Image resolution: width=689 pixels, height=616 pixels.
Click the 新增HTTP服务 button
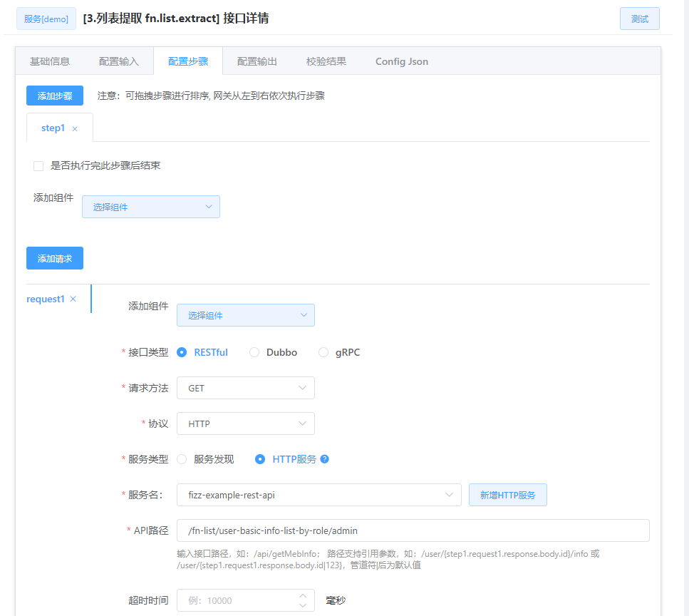coord(507,494)
